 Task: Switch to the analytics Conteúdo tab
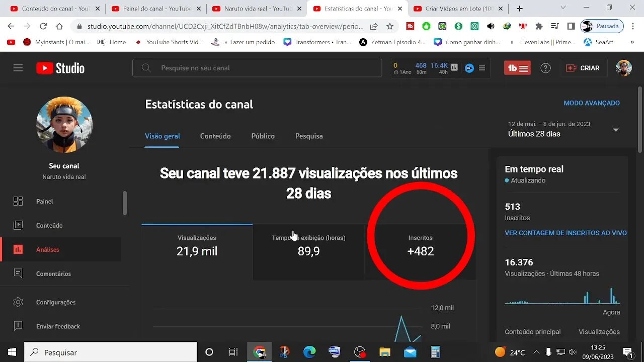[x=215, y=136]
